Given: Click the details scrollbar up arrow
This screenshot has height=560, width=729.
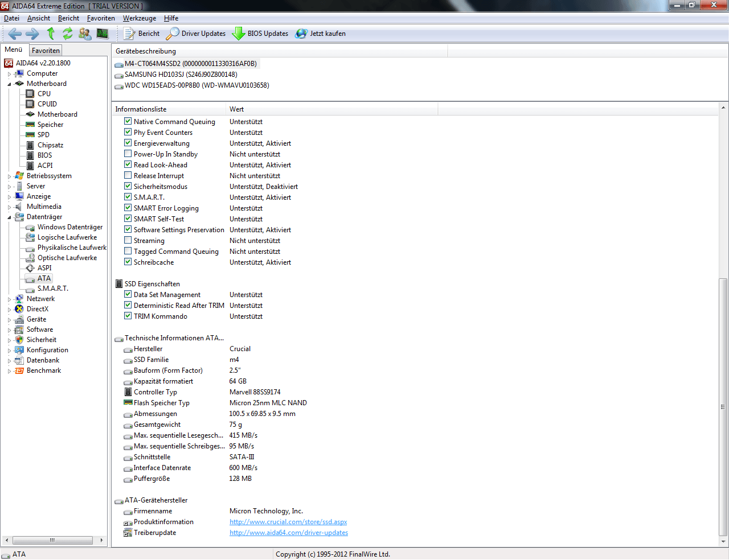Looking at the screenshot, I should 723,108.
